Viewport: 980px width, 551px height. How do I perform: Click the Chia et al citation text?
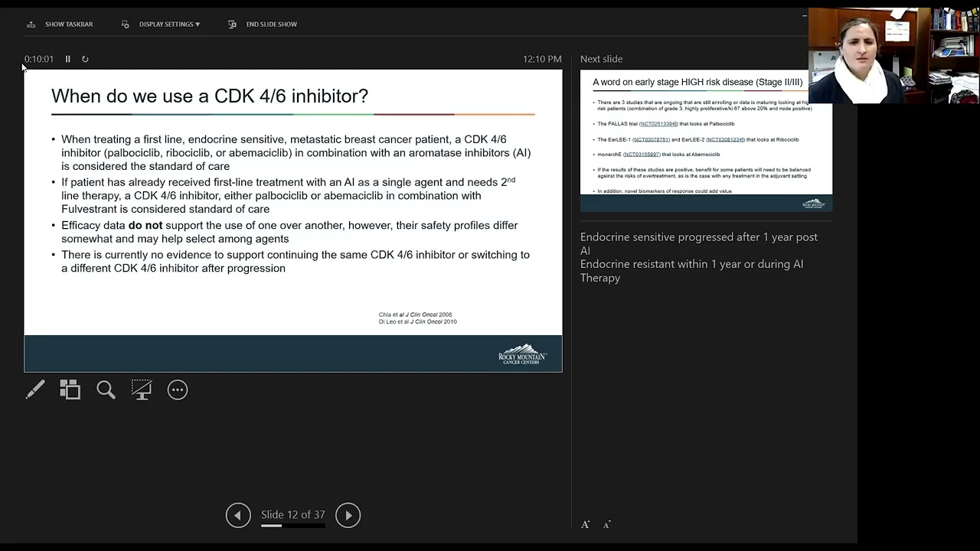416,315
